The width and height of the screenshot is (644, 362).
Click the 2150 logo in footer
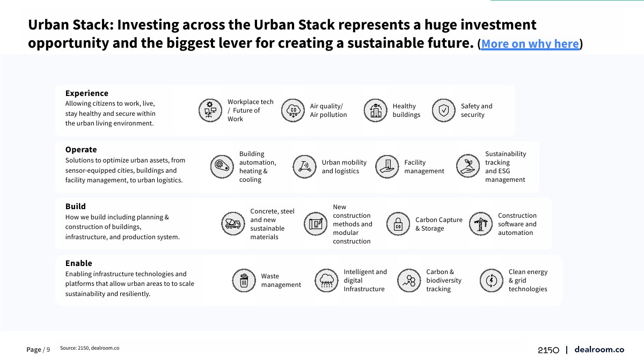[x=548, y=350]
